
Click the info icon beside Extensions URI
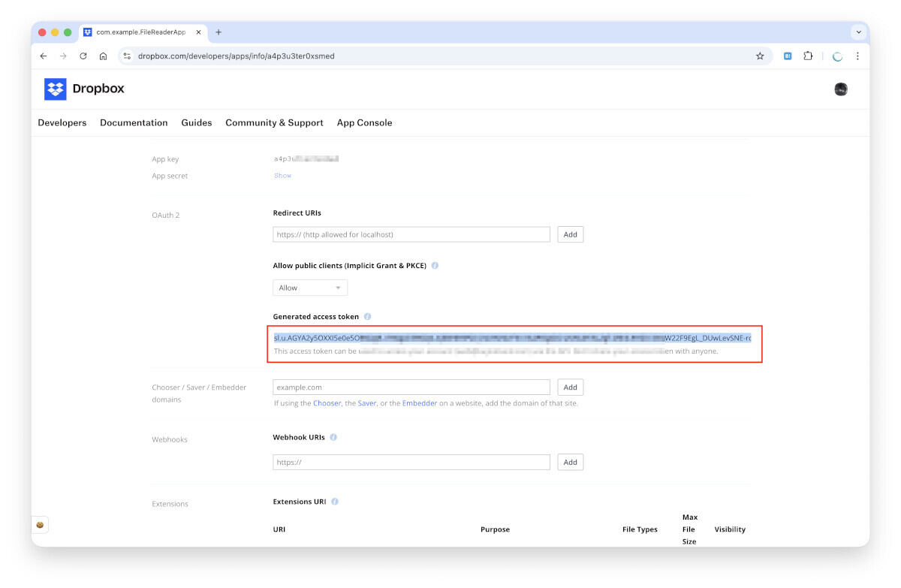pyautogui.click(x=335, y=502)
